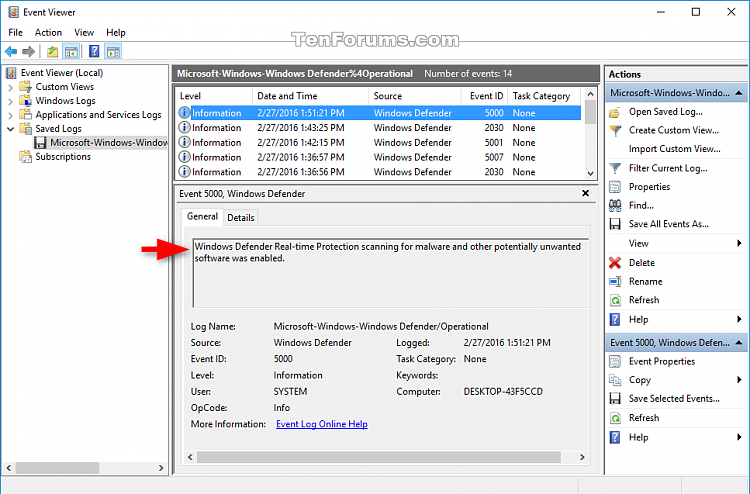The width and height of the screenshot is (750, 494).
Task: Click Save Selected Events disk icon
Action: [615, 399]
